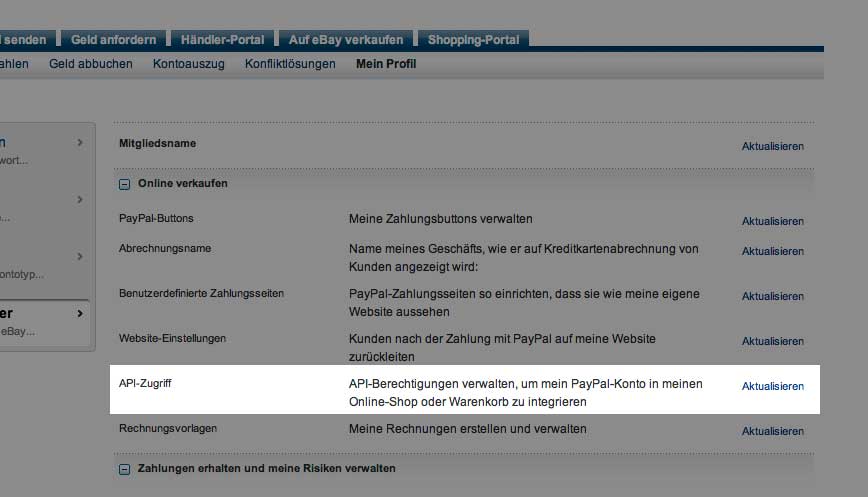The image size is (868, 497).
Task: Click the Online verkaufen heading text
Action: [x=183, y=184]
